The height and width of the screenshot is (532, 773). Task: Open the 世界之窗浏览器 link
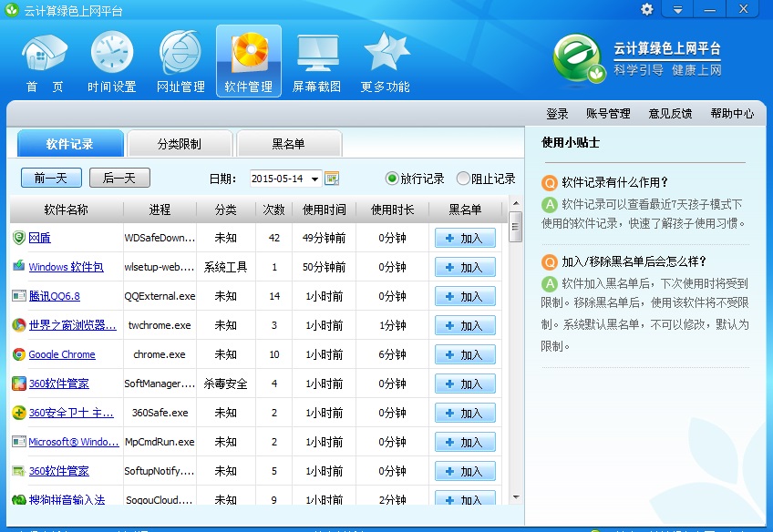click(73, 325)
